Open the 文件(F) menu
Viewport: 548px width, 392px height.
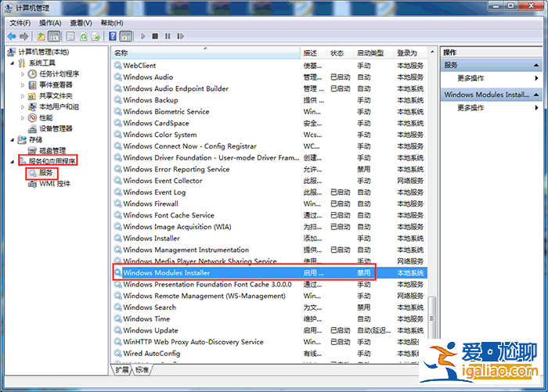(x=20, y=23)
